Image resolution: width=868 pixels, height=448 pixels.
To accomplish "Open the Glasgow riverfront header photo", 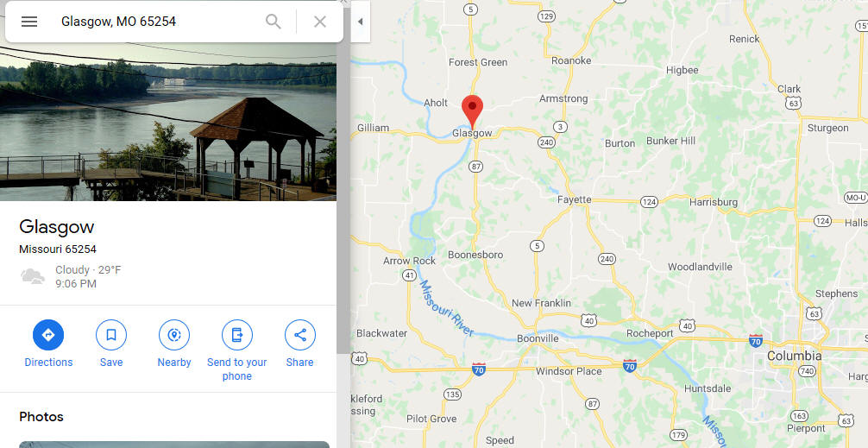I will coord(168,121).
